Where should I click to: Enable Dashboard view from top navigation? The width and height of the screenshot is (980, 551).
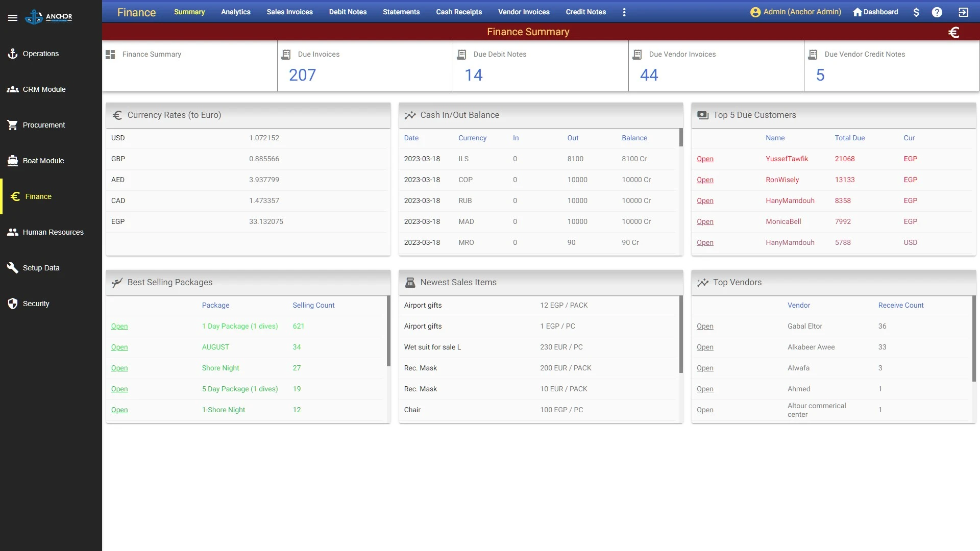875,11
